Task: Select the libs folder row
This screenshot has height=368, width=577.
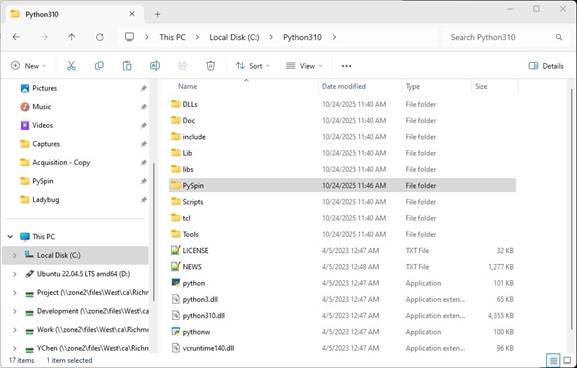Action: click(342, 169)
